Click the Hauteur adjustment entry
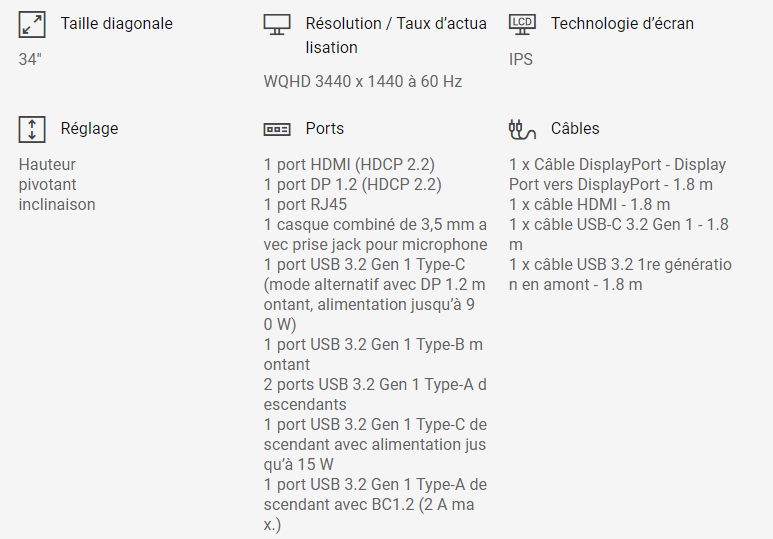Viewport: 773px width, 539px height. [x=47, y=164]
